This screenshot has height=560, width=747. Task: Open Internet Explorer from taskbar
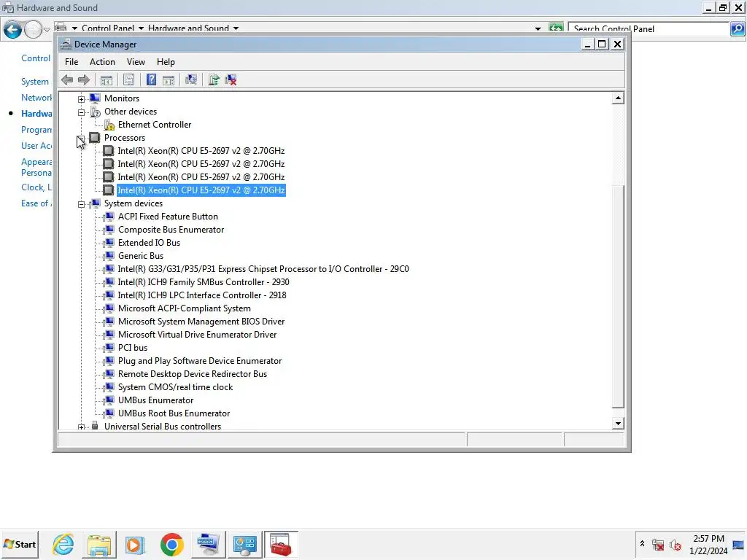pos(63,544)
